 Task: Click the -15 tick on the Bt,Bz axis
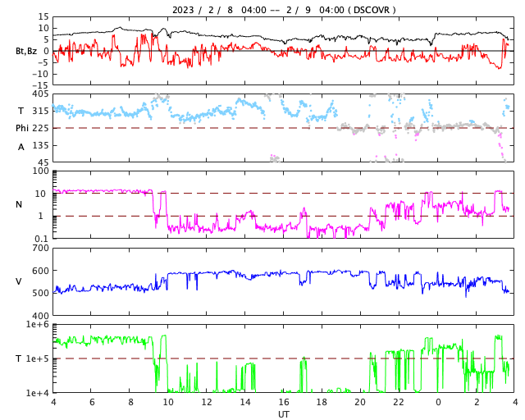(x=39, y=84)
